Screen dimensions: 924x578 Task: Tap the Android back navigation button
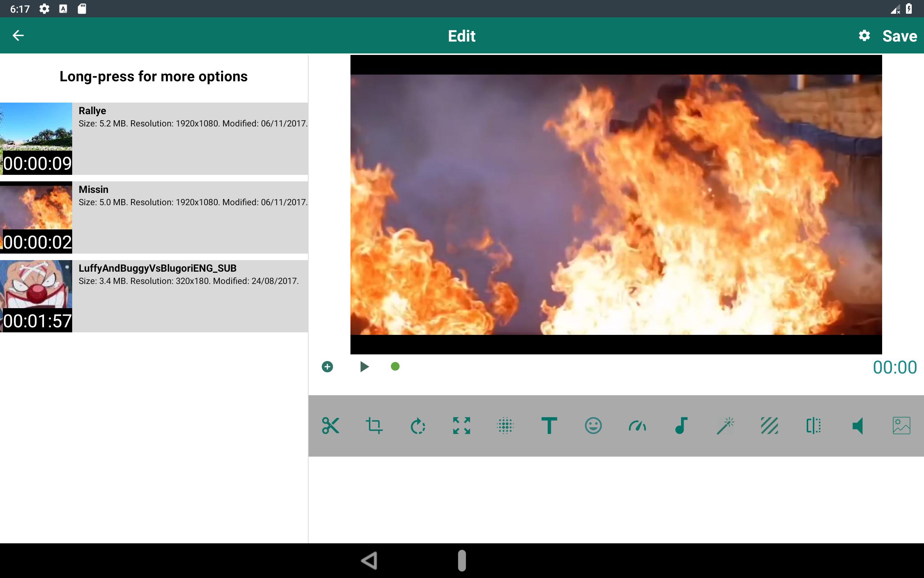pos(369,560)
